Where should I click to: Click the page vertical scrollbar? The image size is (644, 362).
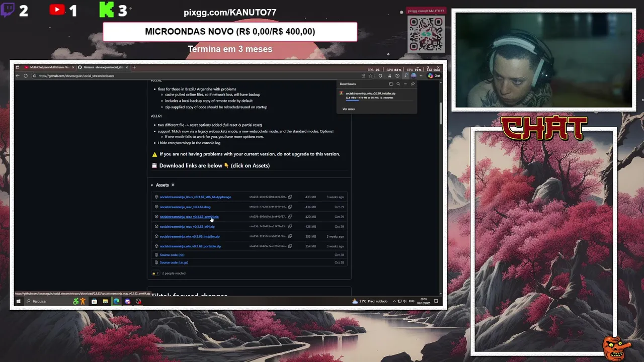point(440,114)
